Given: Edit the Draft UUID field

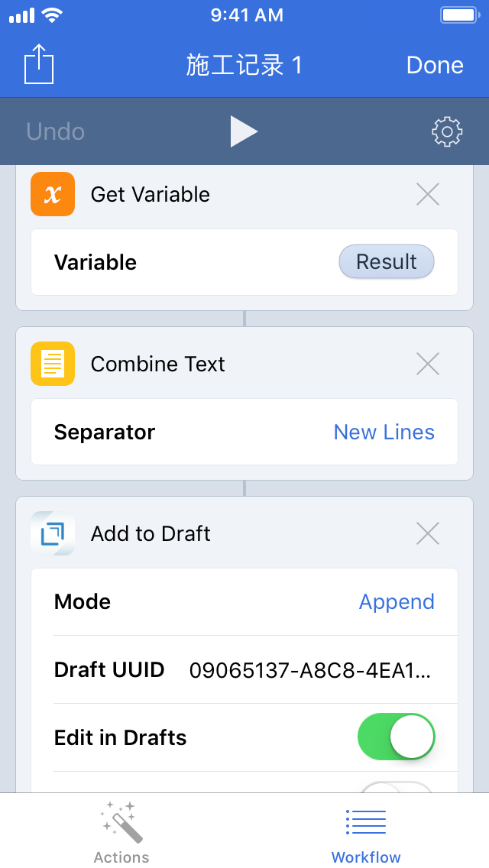Looking at the screenshot, I should point(309,670).
